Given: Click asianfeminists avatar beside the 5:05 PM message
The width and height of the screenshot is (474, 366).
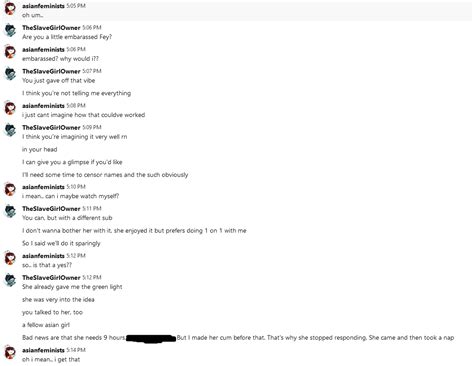Looking at the screenshot, I should (x=10, y=8).
